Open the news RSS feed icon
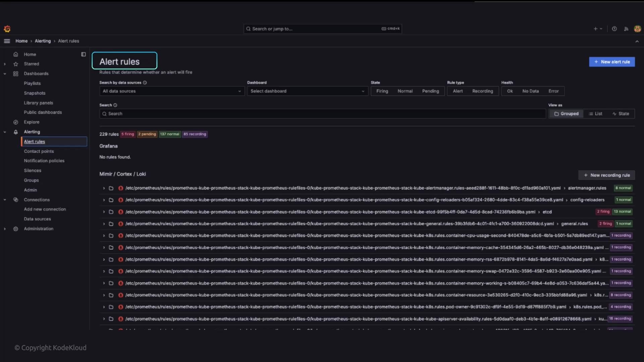 (x=626, y=29)
